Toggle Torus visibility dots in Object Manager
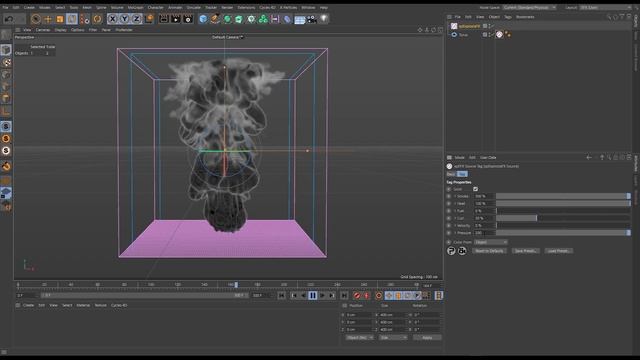 tap(489, 35)
